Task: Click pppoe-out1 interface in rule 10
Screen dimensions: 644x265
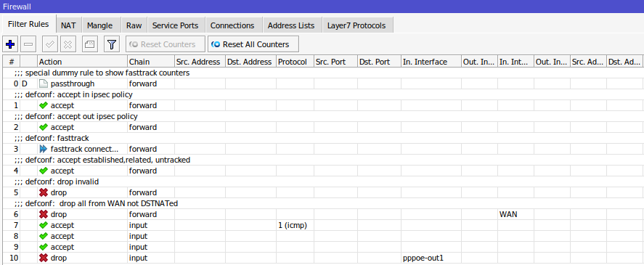Action: coord(423,258)
